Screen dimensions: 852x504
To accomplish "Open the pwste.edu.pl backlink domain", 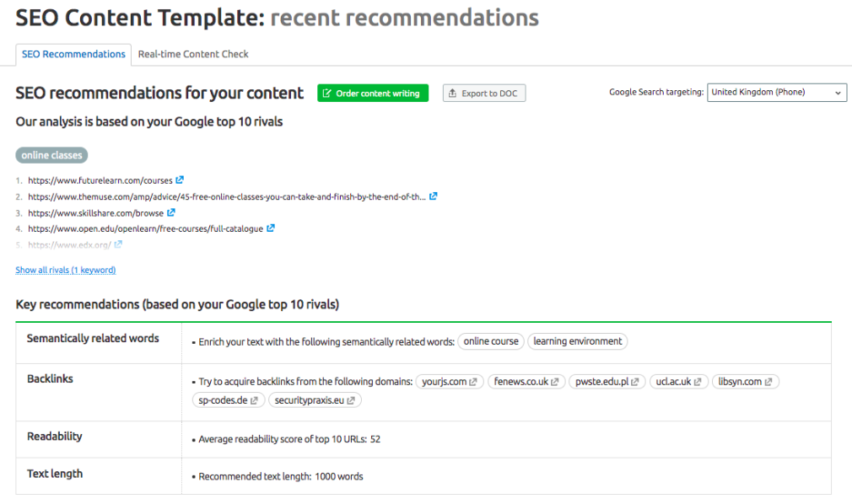I will click(x=603, y=383).
